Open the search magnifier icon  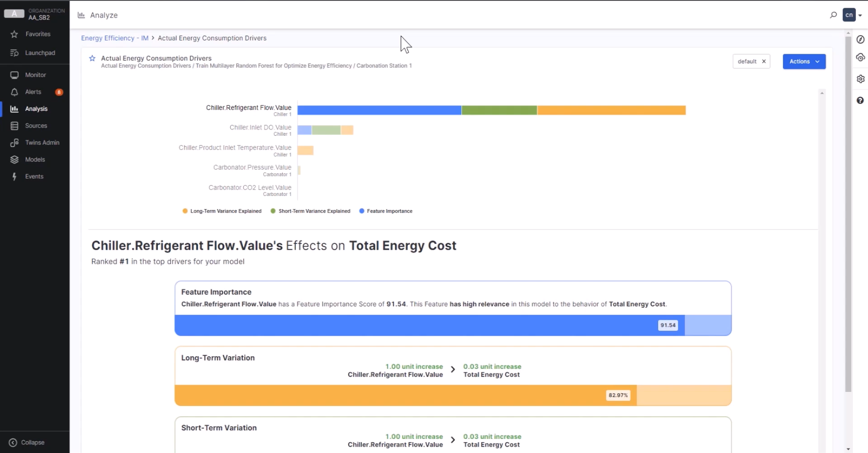click(833, 15)
